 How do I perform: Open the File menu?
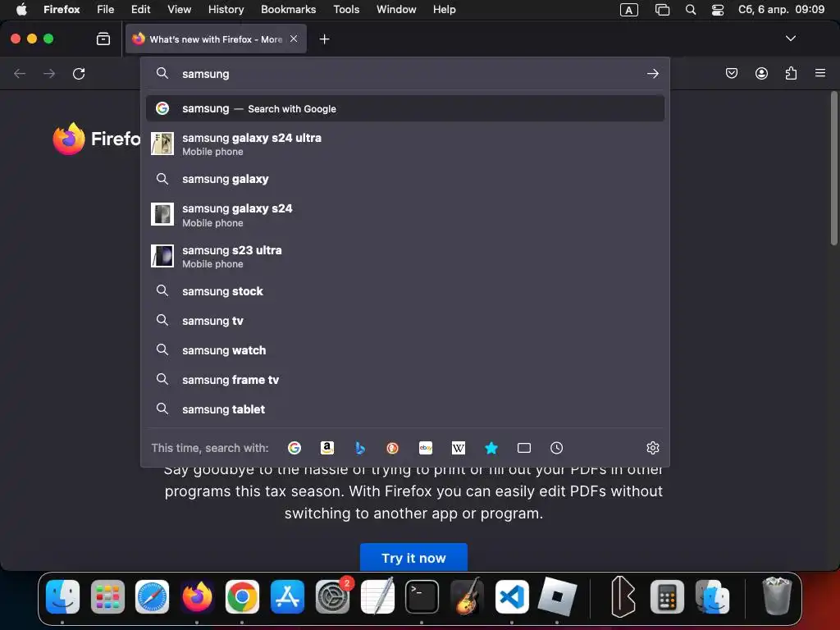point(105,9)
